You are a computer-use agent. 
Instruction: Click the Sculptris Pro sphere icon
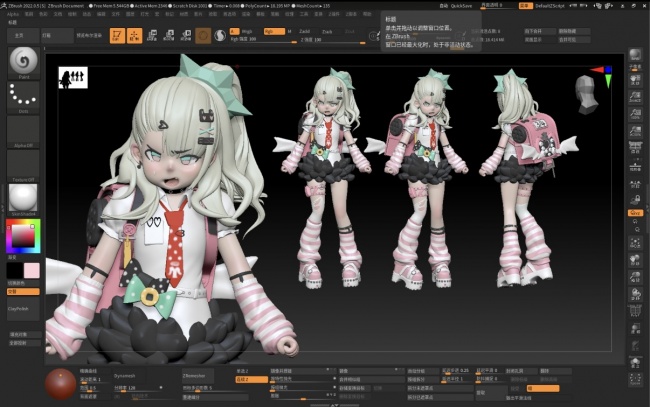click(x=220, y=36)
